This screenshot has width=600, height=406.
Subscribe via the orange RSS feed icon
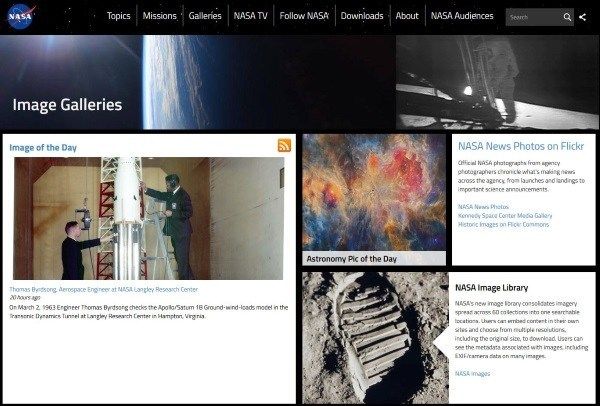point(284,145)
